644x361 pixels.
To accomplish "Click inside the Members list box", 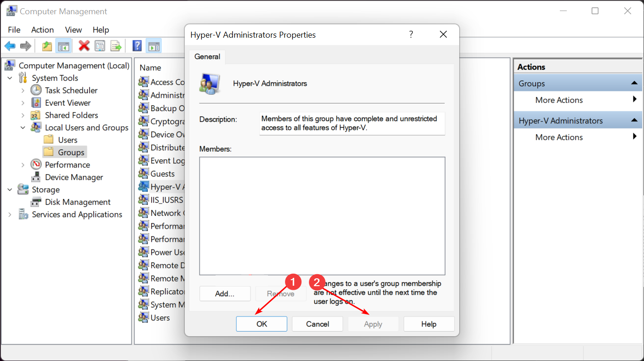I will point(322,216).
